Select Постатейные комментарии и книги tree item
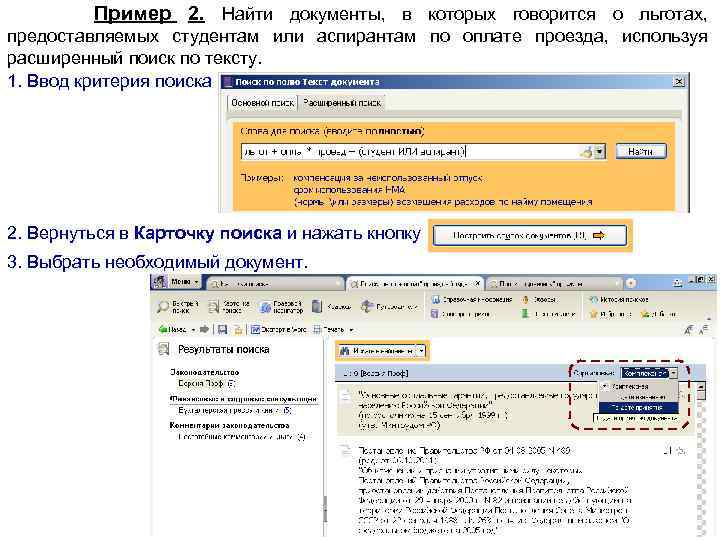 242,437
